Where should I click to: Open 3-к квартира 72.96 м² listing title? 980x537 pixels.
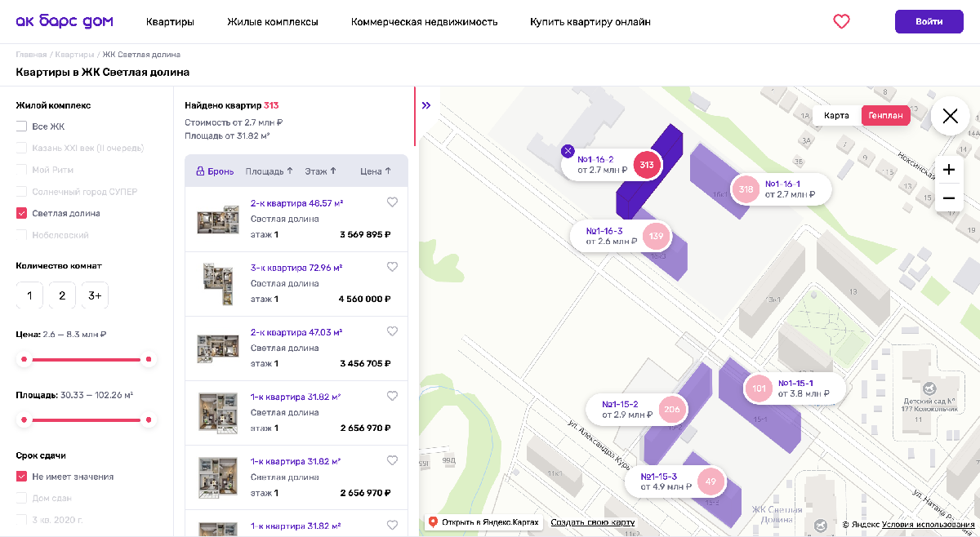click(x=296, y=268)
